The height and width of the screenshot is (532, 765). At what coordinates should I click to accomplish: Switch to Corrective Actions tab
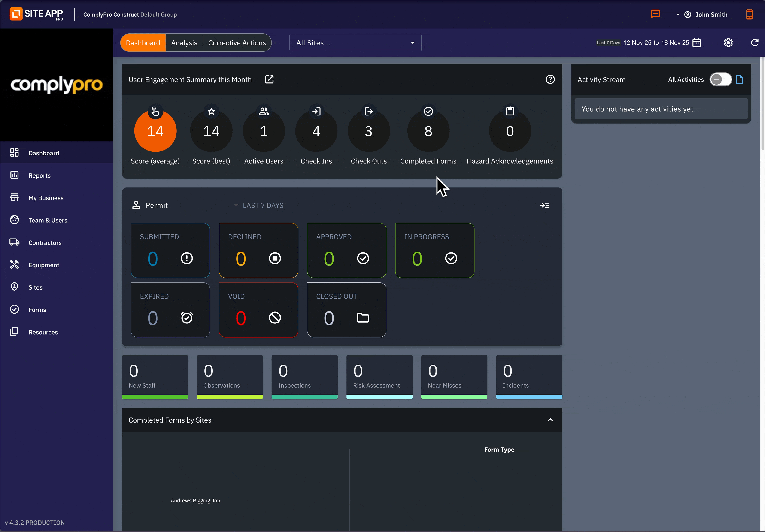[237, 43]
